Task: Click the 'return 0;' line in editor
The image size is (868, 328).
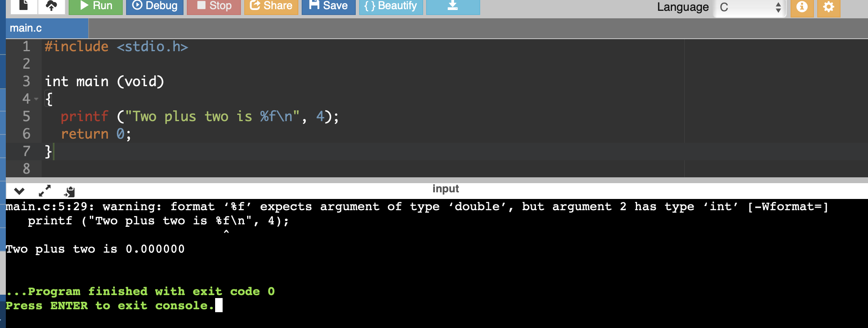Action: click(96, 134)
